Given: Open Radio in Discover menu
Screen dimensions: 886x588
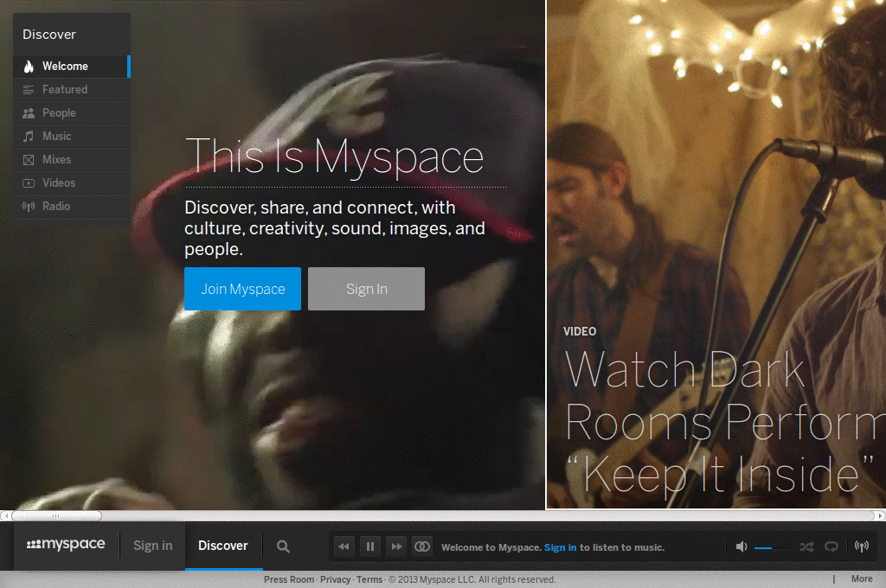Looking at the screenshot, I should [72, 206].
